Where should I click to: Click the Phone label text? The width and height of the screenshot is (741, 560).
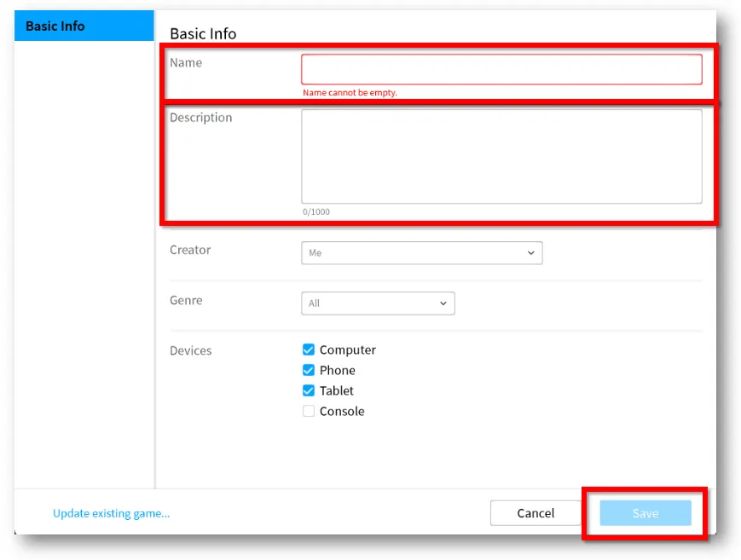click(338, 370)
